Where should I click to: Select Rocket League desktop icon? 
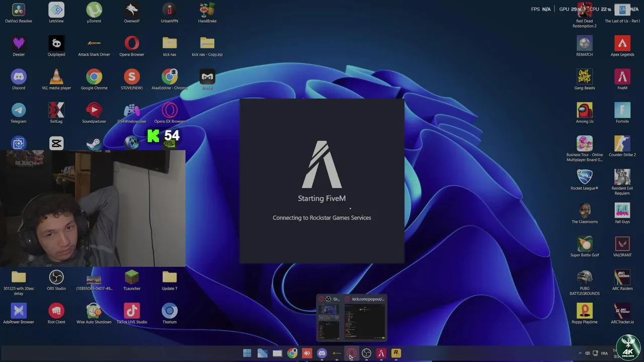click(585, 180)
